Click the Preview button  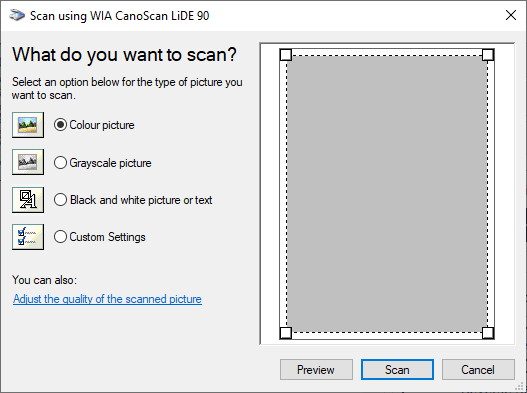tap(316, 370)
